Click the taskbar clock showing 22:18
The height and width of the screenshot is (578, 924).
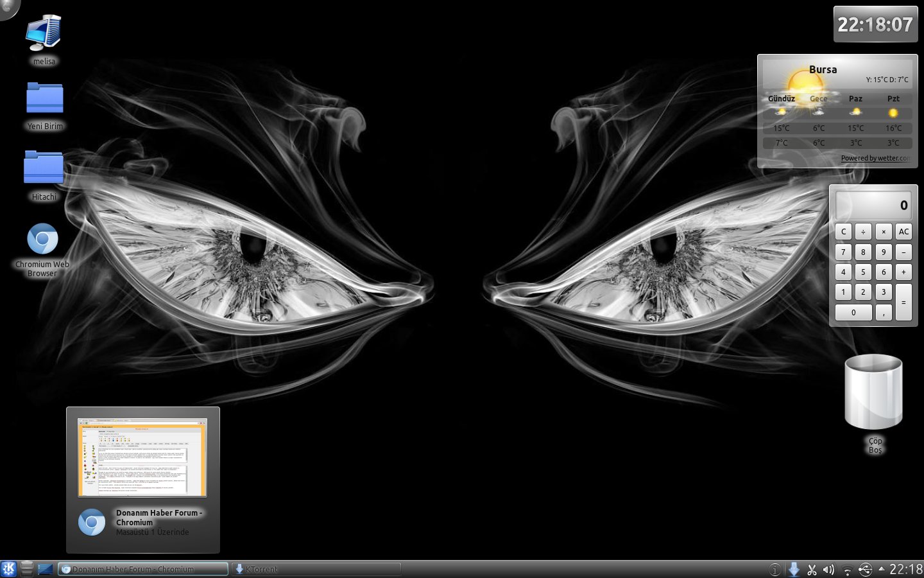(x=906, y=569)
